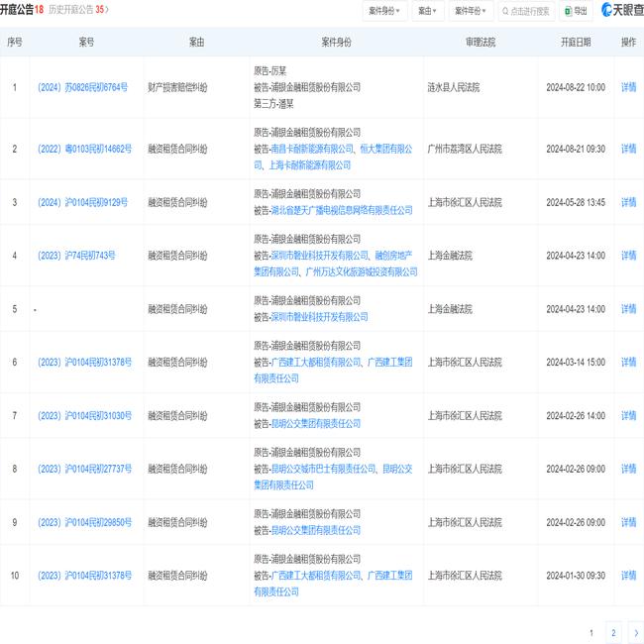Viewport: 644px width, 644px height.
Task: Click the 广州市荔湾区人民法院 court cell
Action: [x=465, y=149]
